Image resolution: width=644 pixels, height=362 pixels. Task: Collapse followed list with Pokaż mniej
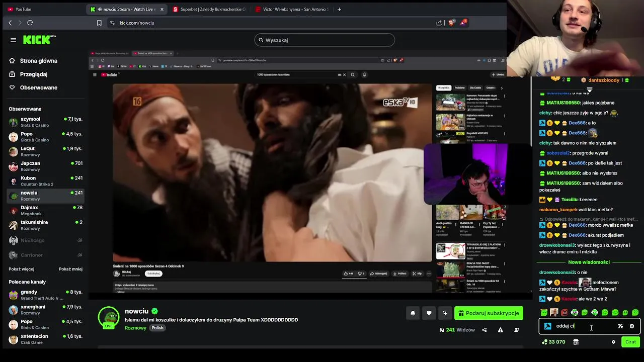tap(70, 269)
